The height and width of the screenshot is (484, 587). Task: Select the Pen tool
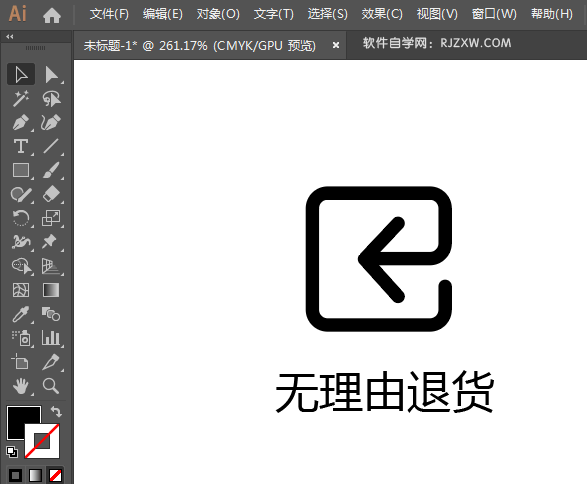pyautogui.click(x=21, y=122)
